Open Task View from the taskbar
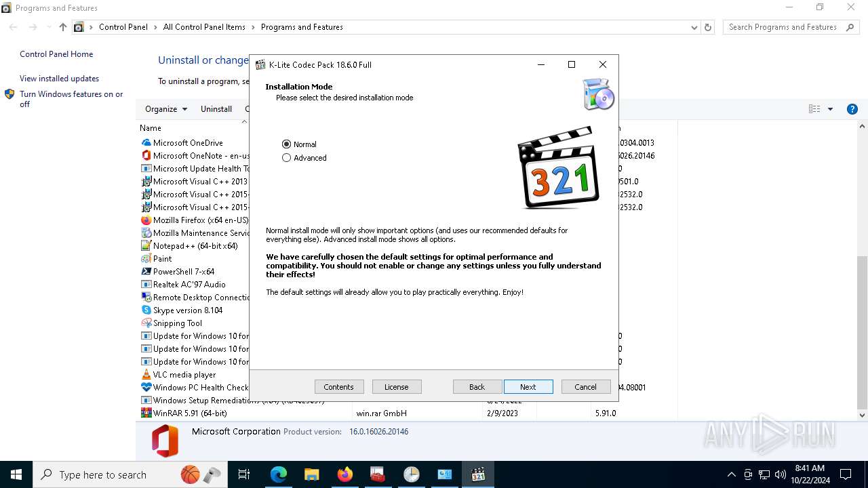868x488 pixels. (x=244, y=474)
